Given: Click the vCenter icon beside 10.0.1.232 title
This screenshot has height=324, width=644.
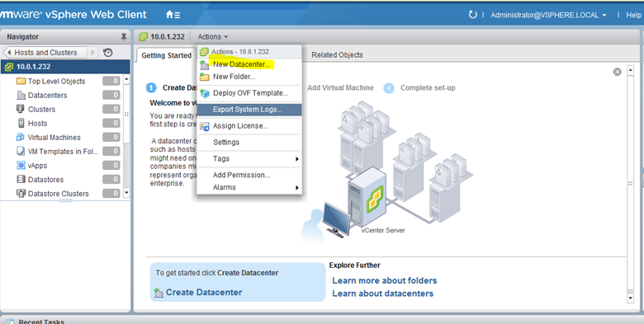Looking at the screenshot, I should click(143, 37).
